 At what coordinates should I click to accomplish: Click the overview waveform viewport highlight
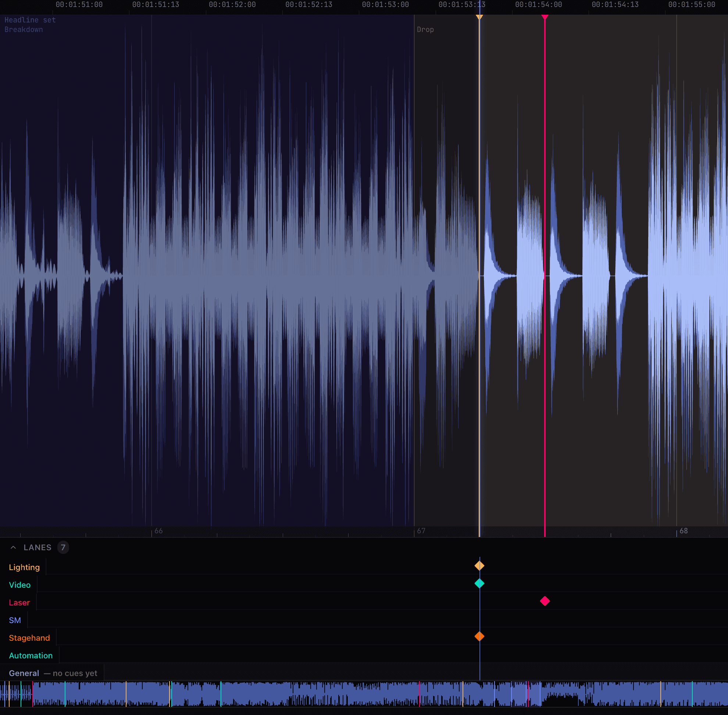(x=526, y=694)
